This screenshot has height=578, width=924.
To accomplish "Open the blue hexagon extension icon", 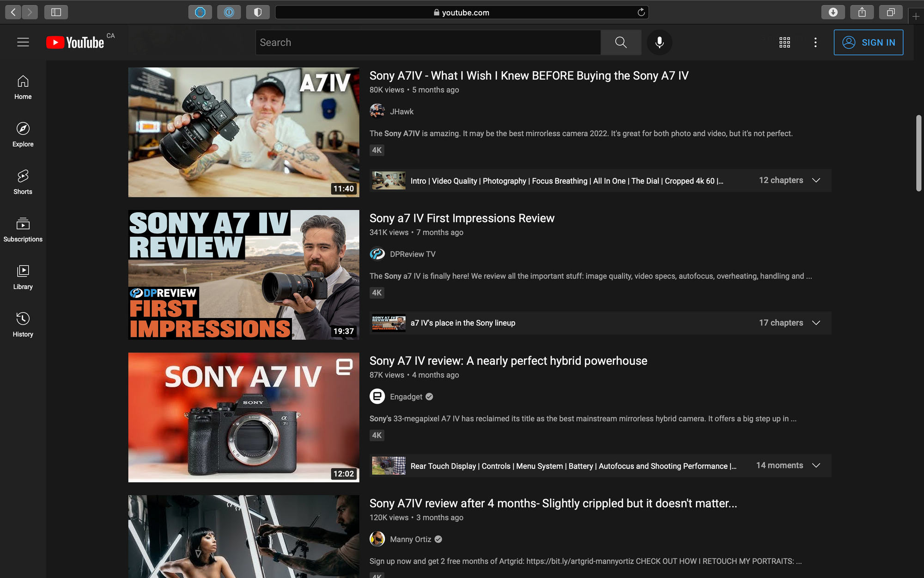I will [x=200, y=12].
